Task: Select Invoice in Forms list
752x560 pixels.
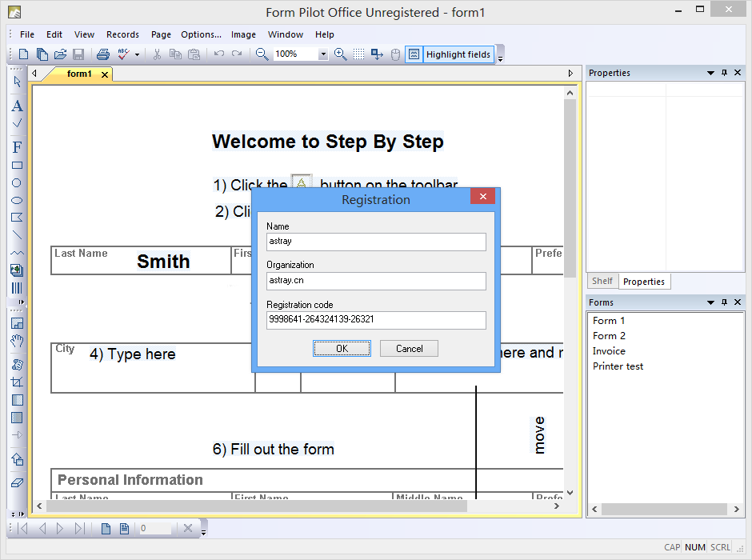Action: [x=609, y=351]
